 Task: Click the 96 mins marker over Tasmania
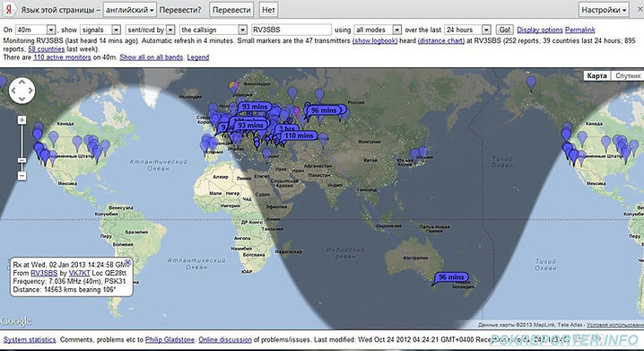point(451,277)
